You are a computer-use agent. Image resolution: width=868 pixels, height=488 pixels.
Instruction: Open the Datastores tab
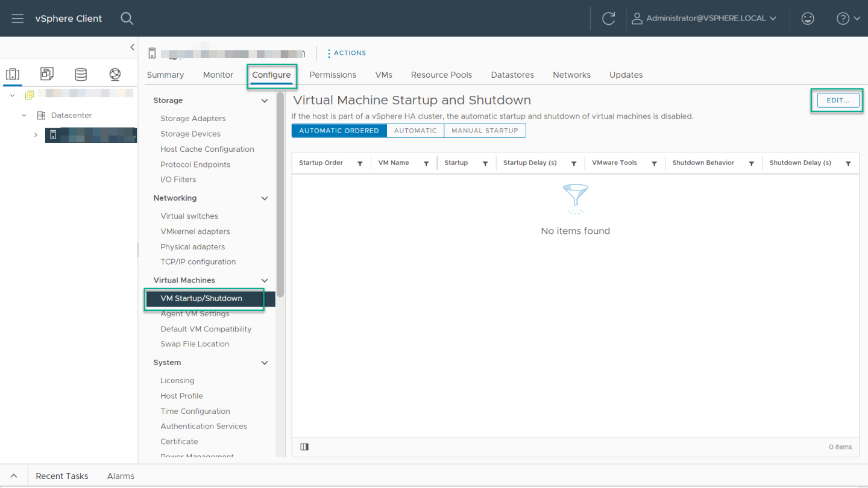(512, 75)
